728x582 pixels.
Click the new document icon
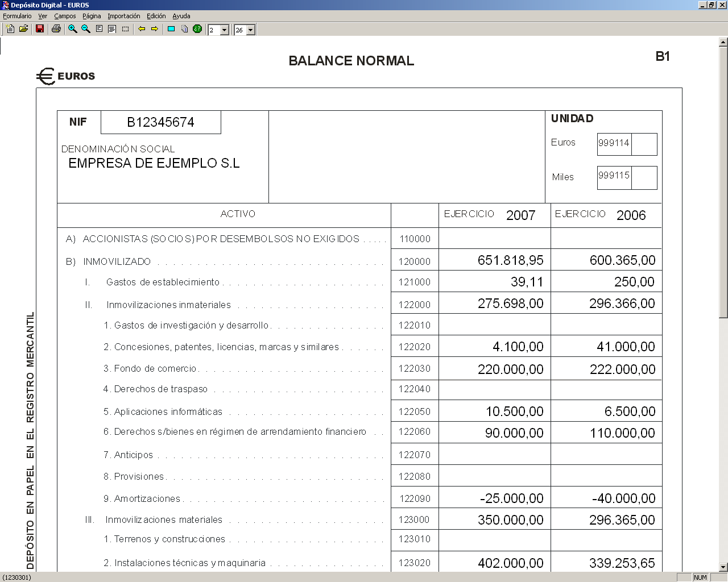tap(10, 29)
